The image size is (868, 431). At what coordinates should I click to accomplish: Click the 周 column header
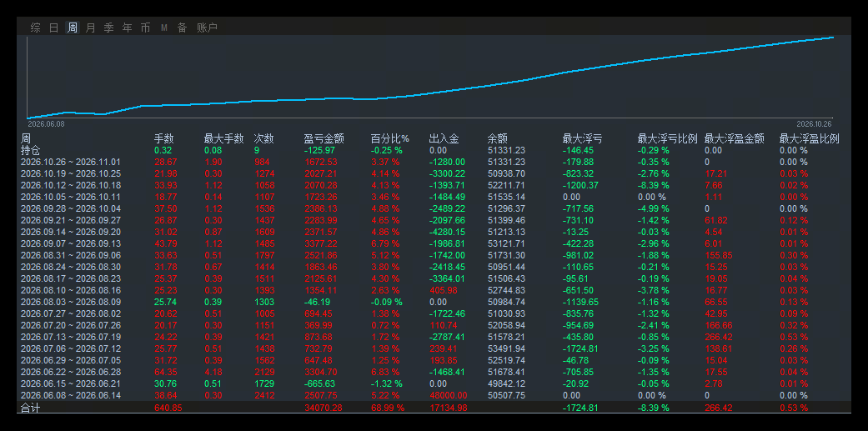pyautogui.click(x=26, y=138)
